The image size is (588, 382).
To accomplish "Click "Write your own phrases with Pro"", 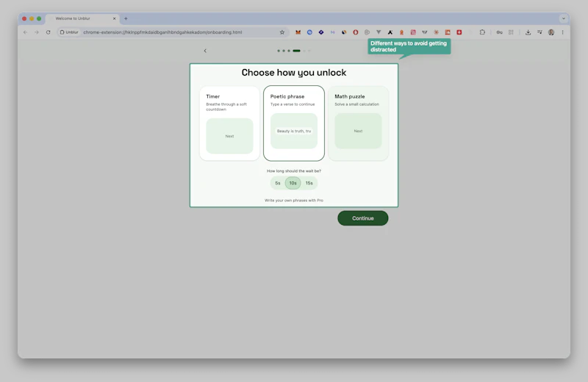I will click(x=294, y=201).
